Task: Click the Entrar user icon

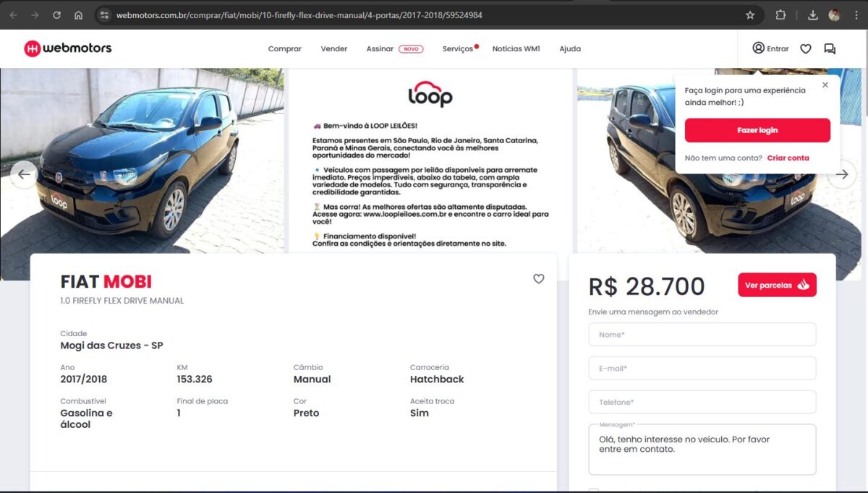Action: (x=758, y=48)
